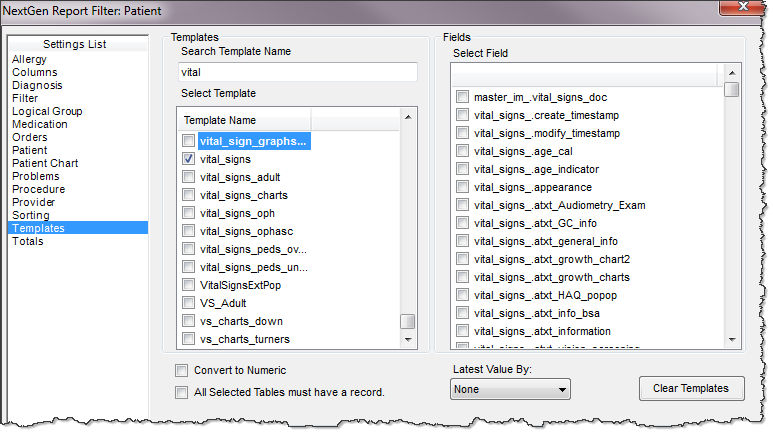Open Allergy in the Settings List

(29, 59)
